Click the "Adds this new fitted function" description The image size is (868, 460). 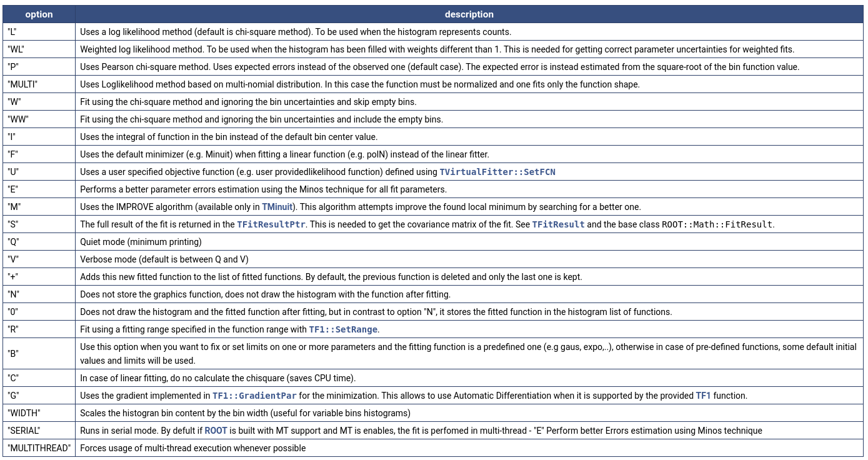coord(331,277)
